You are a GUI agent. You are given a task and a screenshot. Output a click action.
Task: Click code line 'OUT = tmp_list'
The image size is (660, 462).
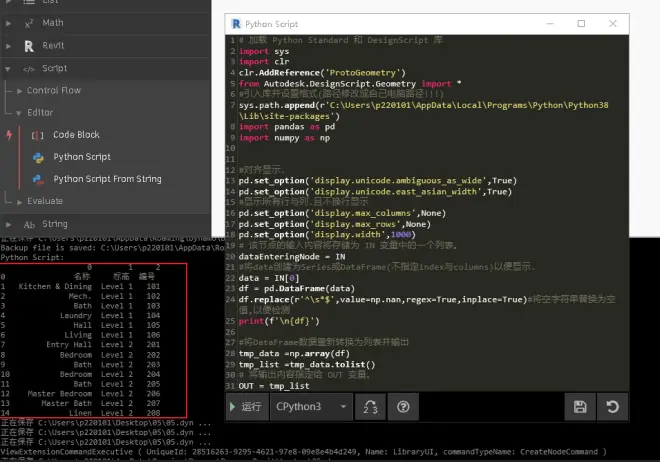274,386
